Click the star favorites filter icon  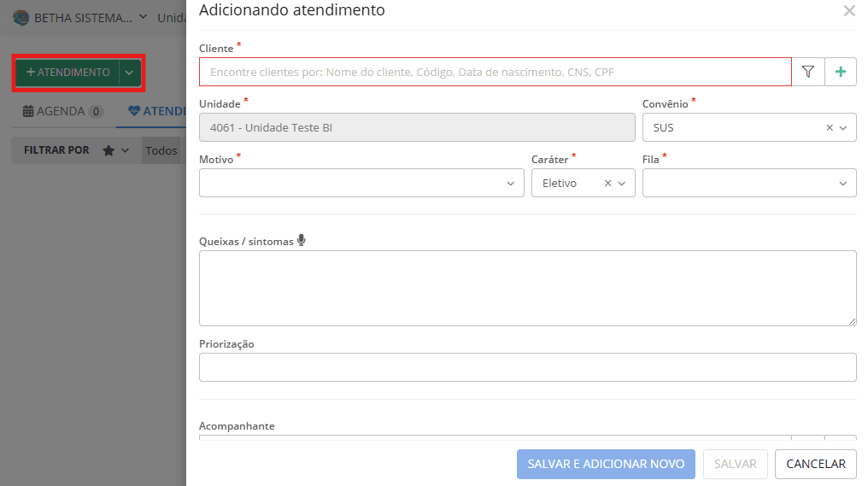pos(108,150)
